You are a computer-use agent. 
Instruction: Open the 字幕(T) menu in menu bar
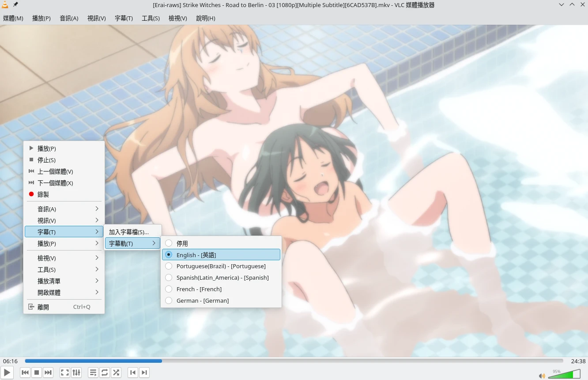pyautogui.click(x=124, y=18)
